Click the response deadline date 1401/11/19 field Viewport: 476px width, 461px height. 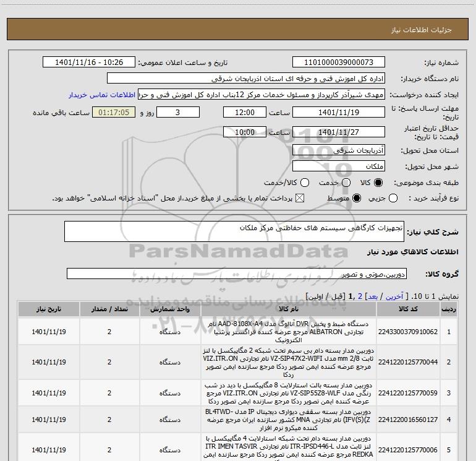tap(339, 112)
